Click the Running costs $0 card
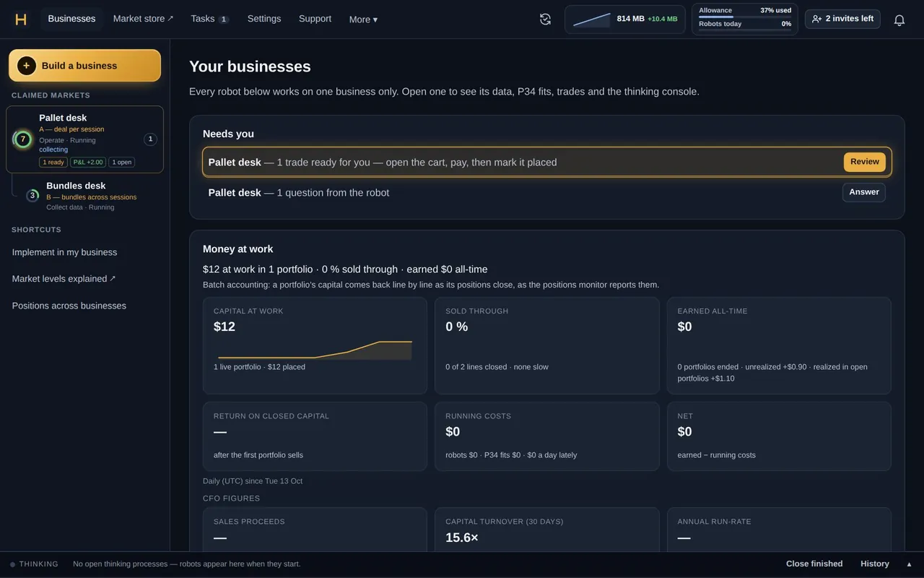This screenshot has height=578, width=924. [x=546, y=436]
